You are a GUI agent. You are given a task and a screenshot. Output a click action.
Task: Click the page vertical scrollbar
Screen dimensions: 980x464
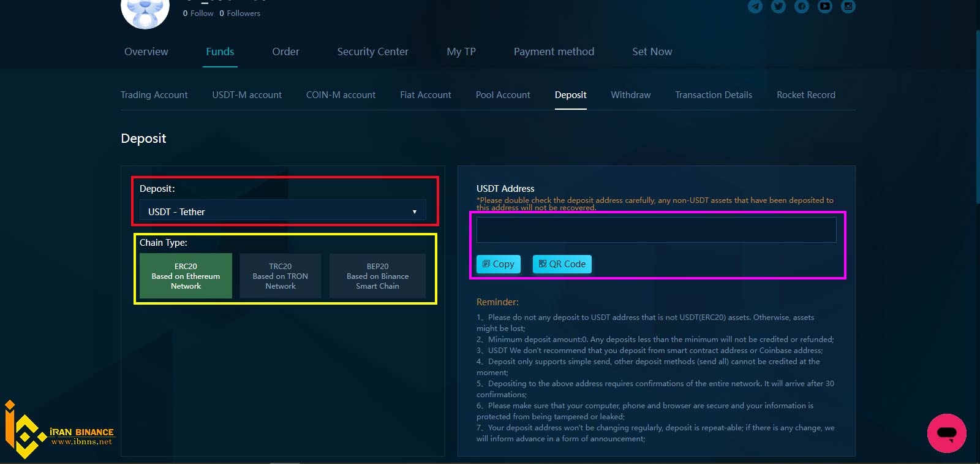978,116
